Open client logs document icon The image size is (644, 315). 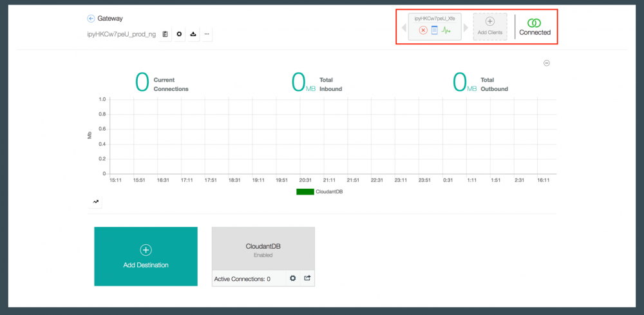click(x=435, y=30)
